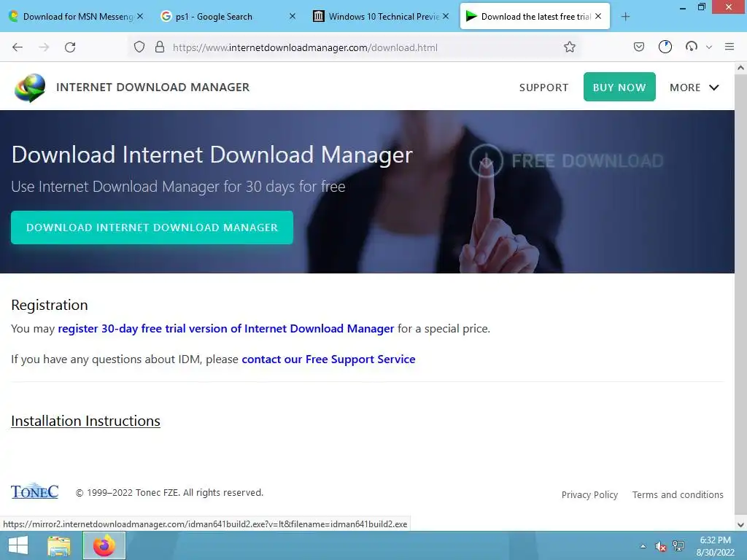This screenshot has height=560, width=747.
Task: Launch File Explorer from the taskbar
Action: [x=59, y=545]
